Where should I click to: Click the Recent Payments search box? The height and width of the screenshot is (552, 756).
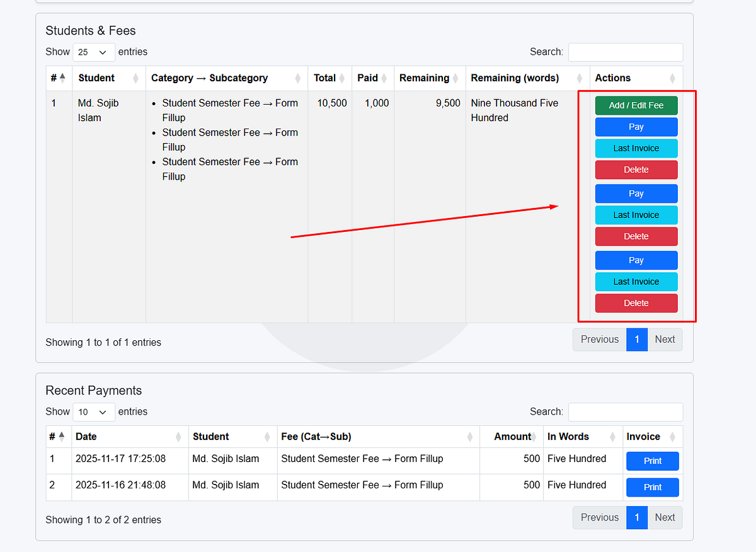pyautogui.click(x=625, y=412)
